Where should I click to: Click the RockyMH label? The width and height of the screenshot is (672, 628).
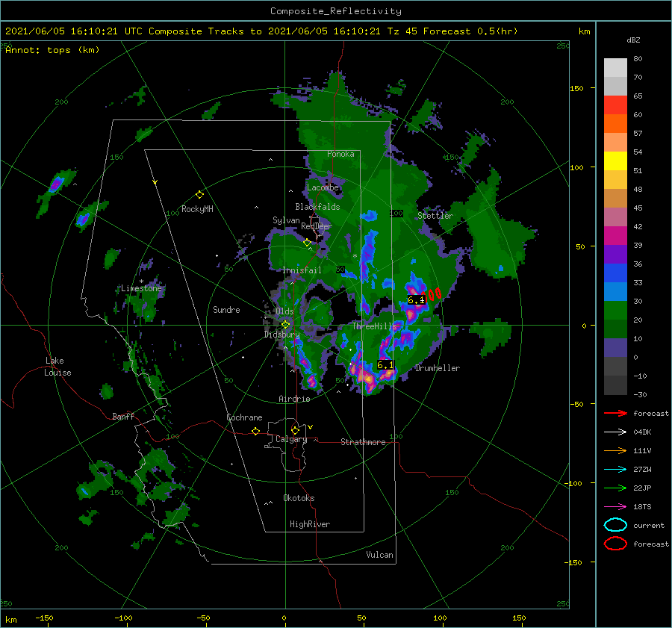[x=197, y=209]
